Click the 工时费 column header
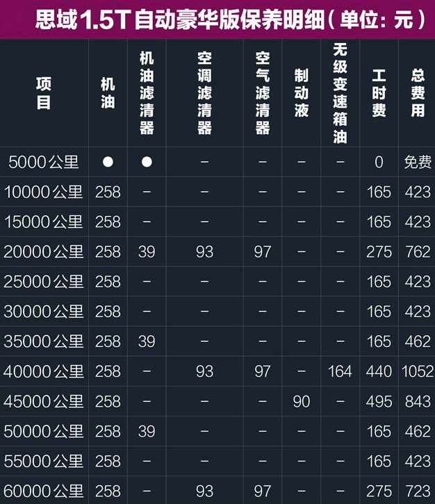Viewport: 435px width, 504px height. click(x=379, y=93)
